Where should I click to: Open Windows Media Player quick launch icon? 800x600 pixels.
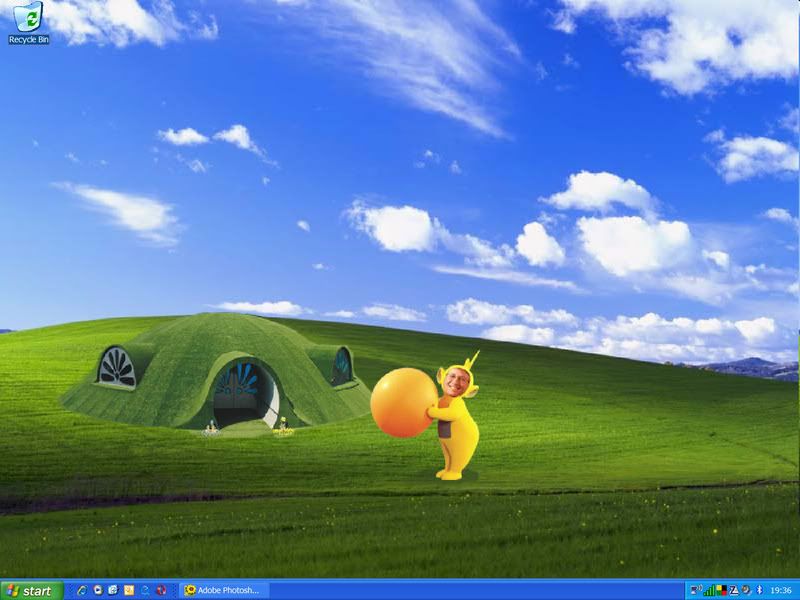[98, 590]
